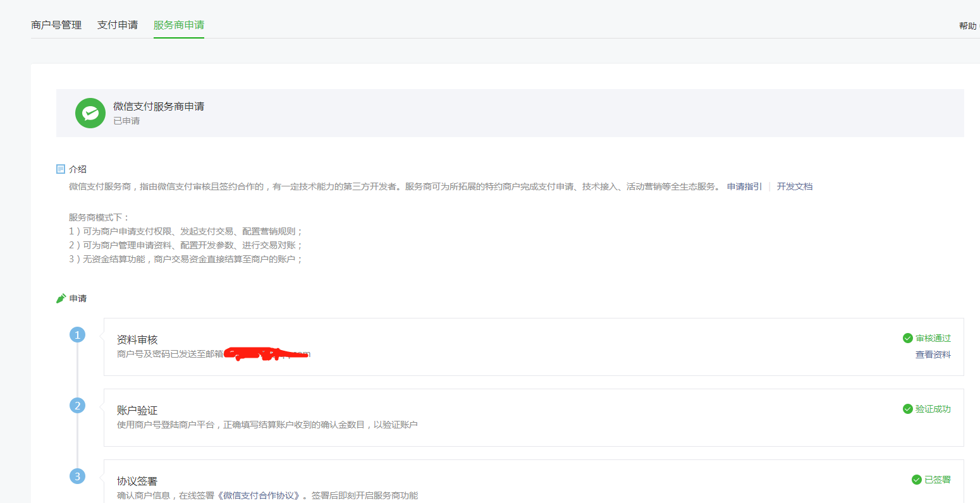Click the blue document icon beside 介绍
The image size is (980, 503).
[x=61, y=169]
